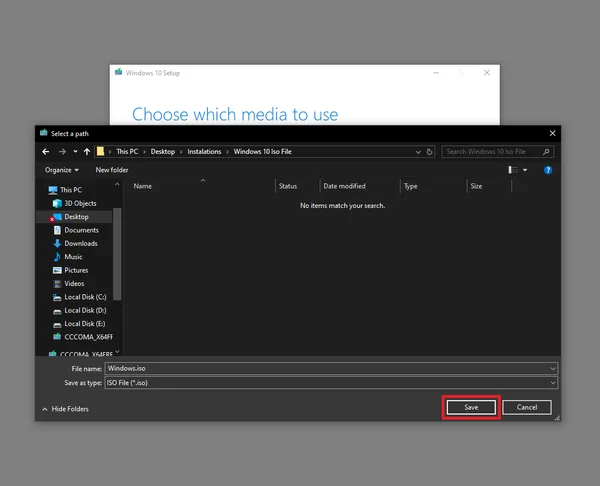Open Pictures folder in sidebar
The height and width of the screenshot is (486, 600).
76,270
